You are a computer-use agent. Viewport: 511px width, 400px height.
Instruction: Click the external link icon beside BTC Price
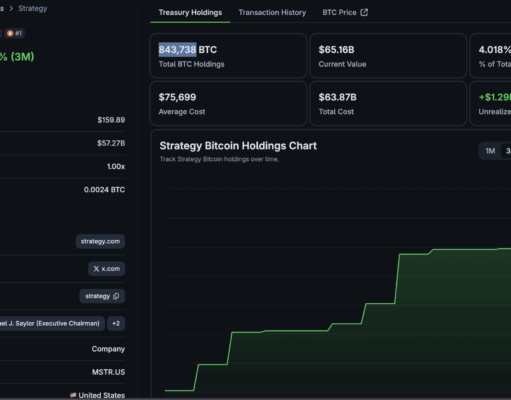click(364, 13)
